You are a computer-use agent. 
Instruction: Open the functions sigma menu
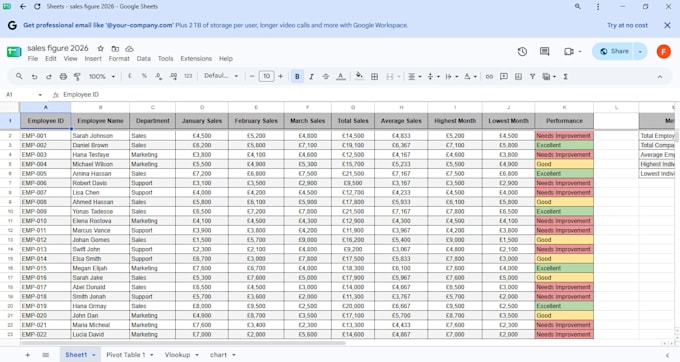[x=566, y=76]
